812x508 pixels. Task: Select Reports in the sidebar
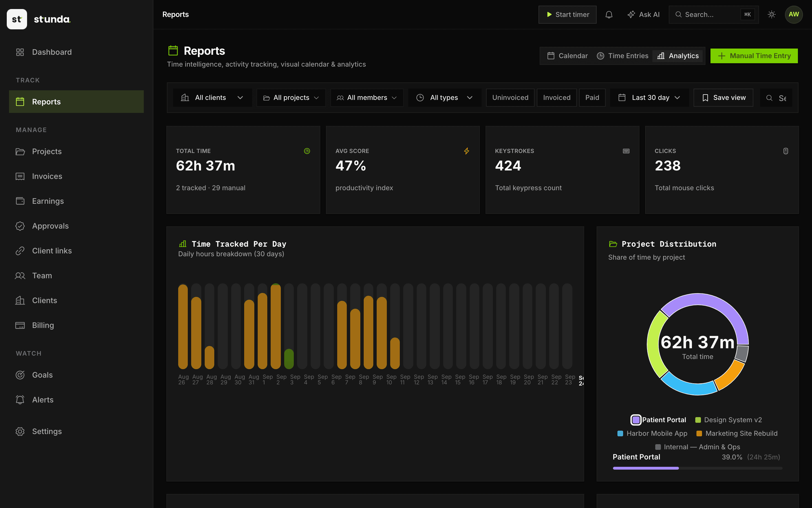pos(76,102)
